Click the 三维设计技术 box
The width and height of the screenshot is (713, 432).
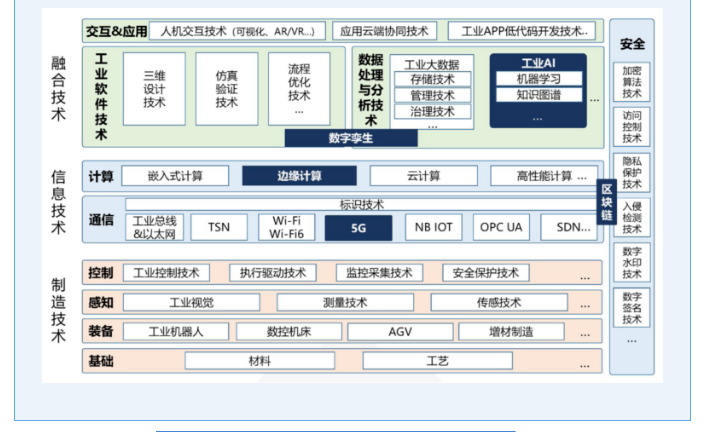(155, 89)
